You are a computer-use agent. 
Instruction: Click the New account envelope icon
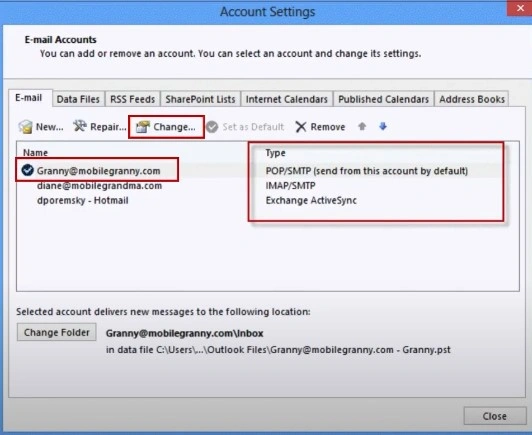point(25,127)
